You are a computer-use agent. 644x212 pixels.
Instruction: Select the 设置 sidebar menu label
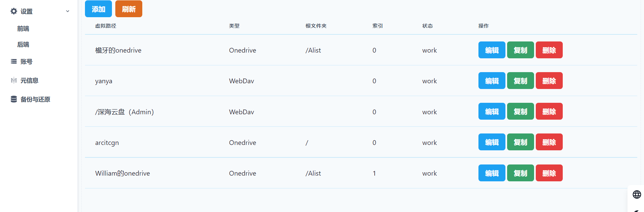tap(26, 11)
